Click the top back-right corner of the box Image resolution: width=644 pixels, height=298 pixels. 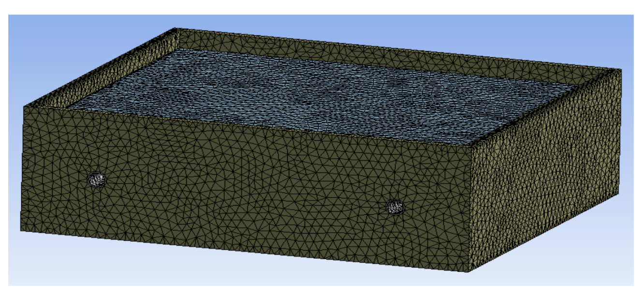(x=620, y=69)
